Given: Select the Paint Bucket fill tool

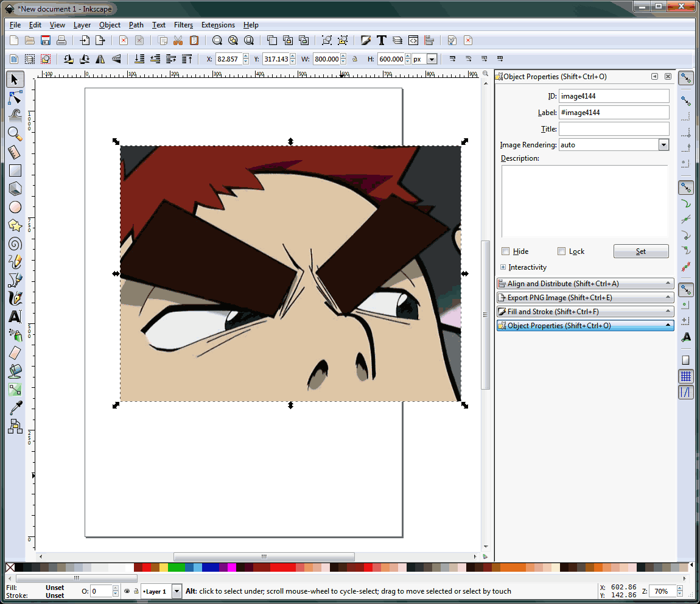Looking at the screenshot, I should (15, 371).
